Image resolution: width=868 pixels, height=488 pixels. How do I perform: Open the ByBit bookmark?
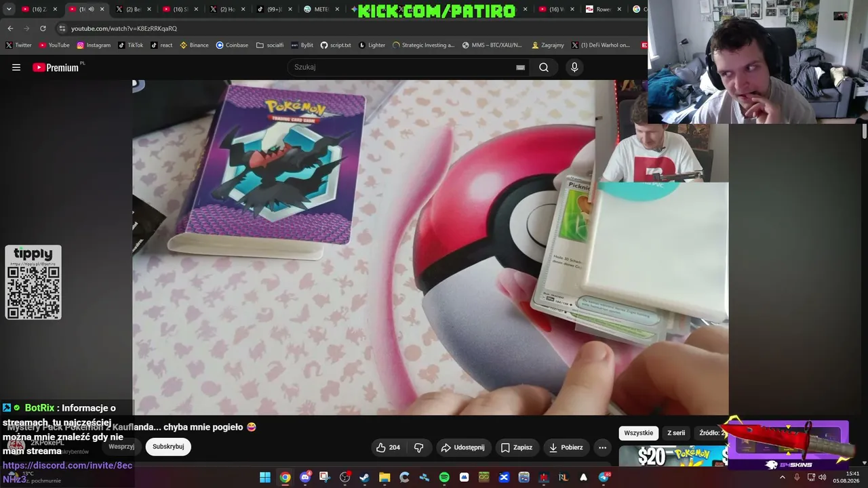[302, 45]
